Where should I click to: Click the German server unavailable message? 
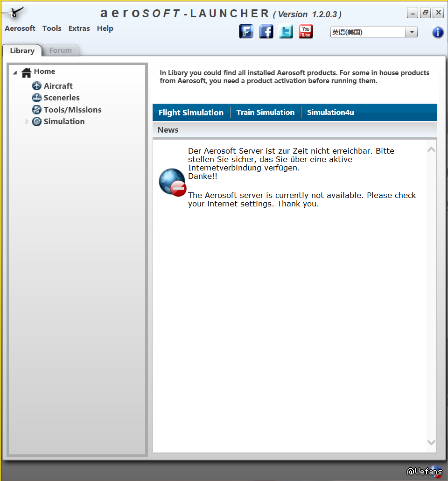291,163
